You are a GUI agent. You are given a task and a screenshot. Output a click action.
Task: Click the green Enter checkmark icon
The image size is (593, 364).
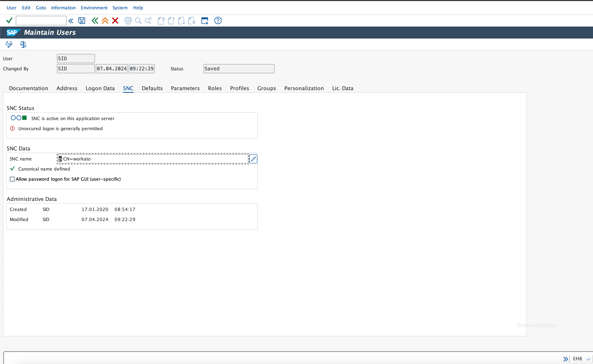[9, 20]
